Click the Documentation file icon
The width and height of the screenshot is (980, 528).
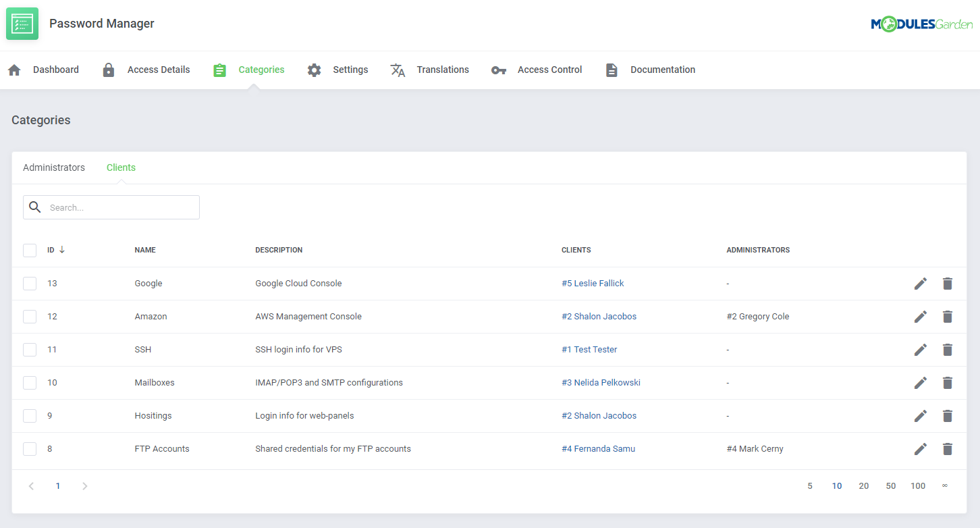point(611,70)
